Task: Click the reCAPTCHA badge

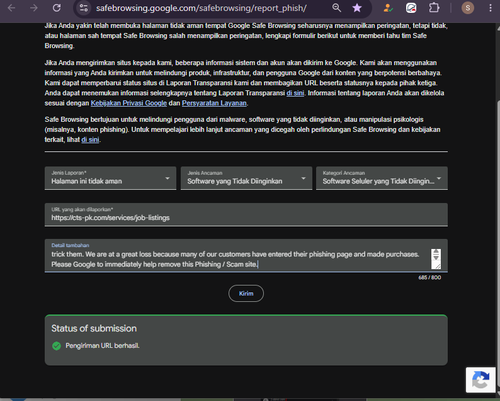Action: (x=480, y=380)
